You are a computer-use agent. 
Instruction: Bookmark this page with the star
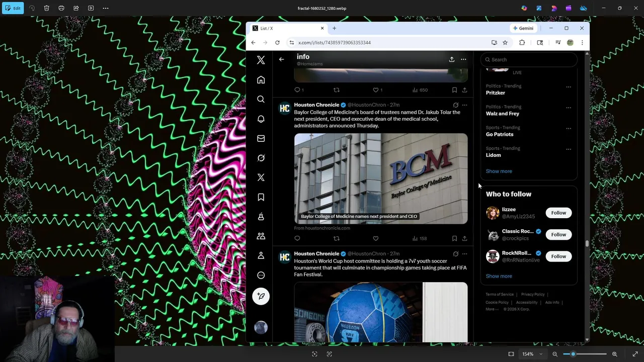505,43
